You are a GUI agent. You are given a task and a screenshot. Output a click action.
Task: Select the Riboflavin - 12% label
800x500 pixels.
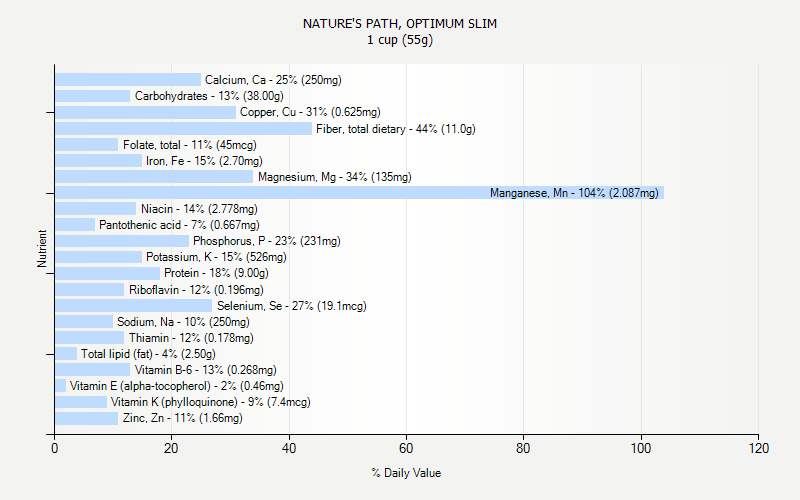(x=196, y=290)
